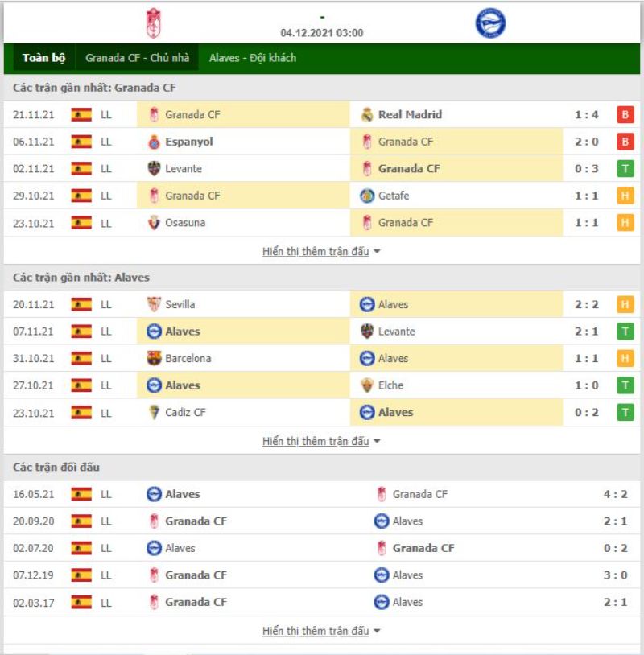Open the Cadiz CF vs Alaves 0 : 2 score
644x655 pixels.
coord(586,412)
